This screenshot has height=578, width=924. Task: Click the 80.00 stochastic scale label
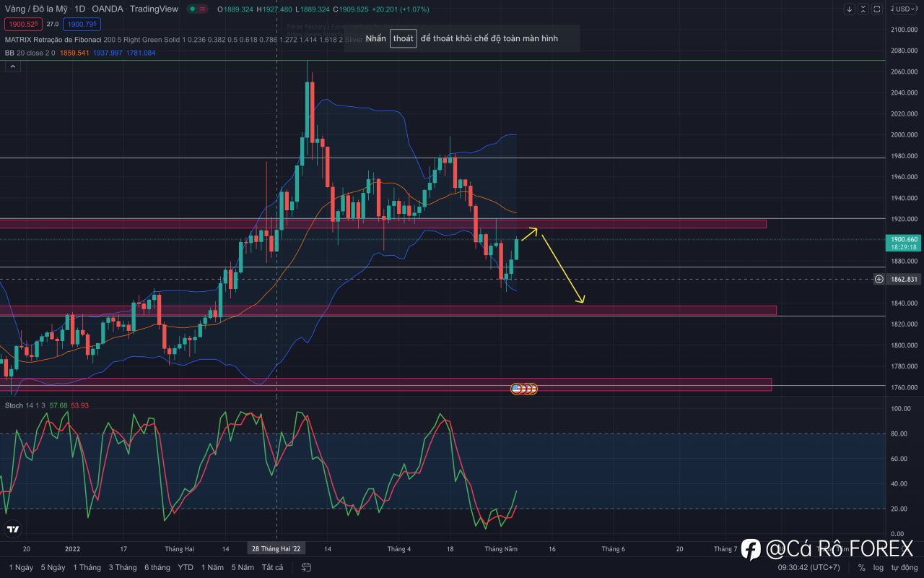pos(899,433)
